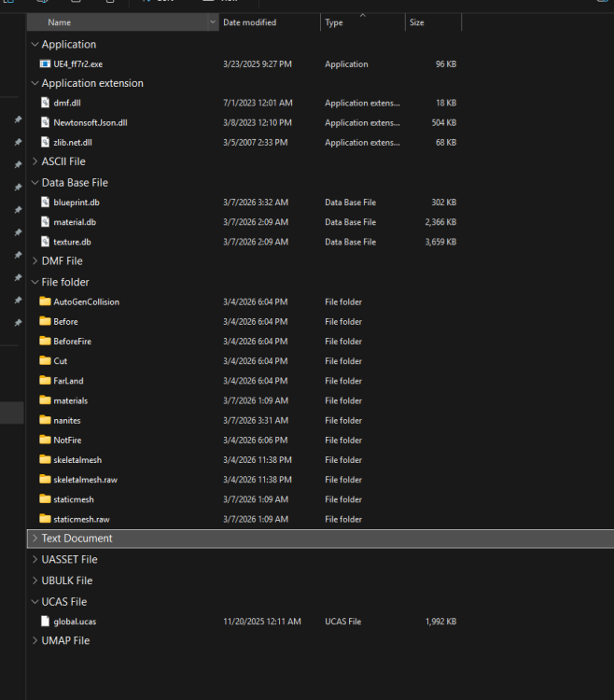Select the UE4_ff7r2.exe file name

[x=78, y=63]
